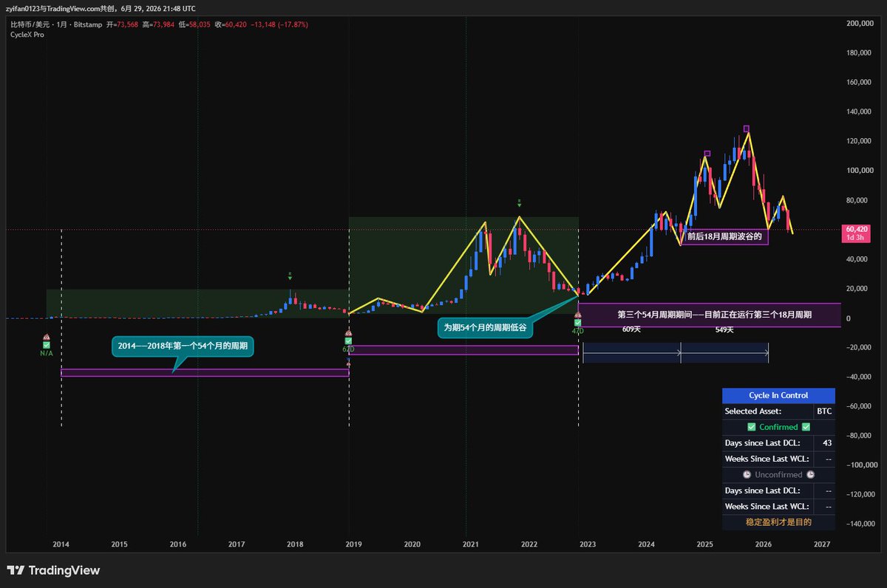Select the 为期54个月的周期低谷 callout
887x588 pixels.
coord(485,327)
